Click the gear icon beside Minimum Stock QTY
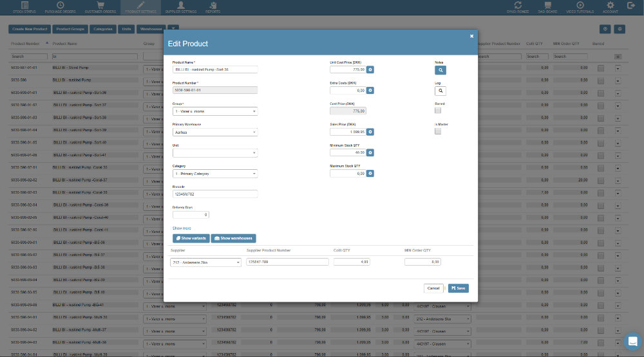The image size is (644, 357). coord(370,152)
